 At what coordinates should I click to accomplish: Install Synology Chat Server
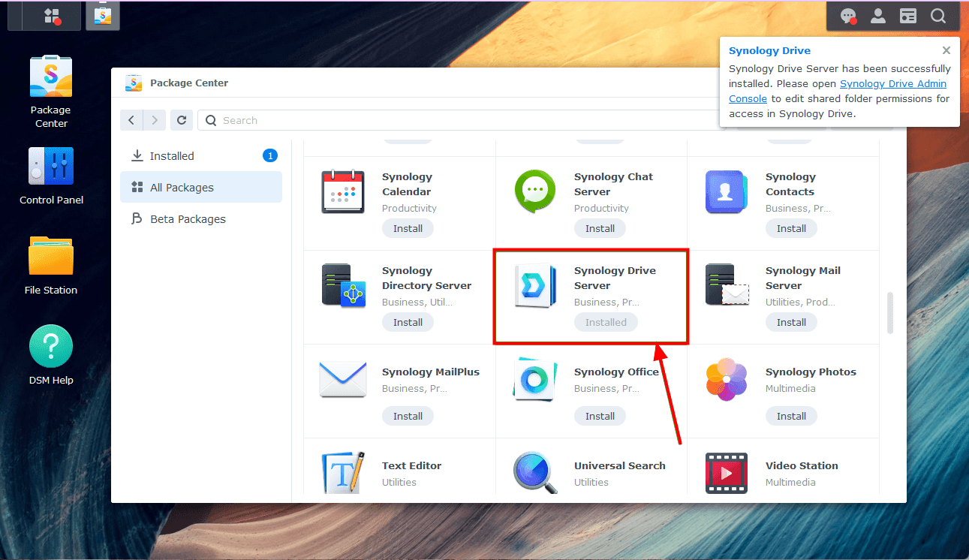point(600,229)
